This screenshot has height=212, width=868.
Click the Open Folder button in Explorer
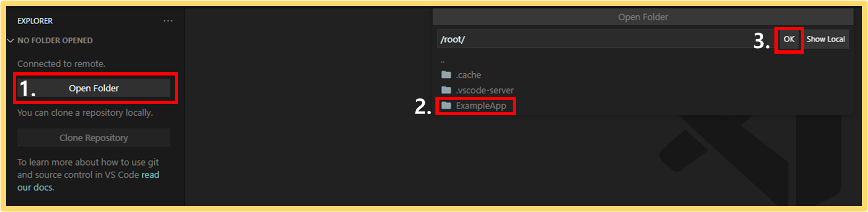pyautogui.click(x=94, y=88)
